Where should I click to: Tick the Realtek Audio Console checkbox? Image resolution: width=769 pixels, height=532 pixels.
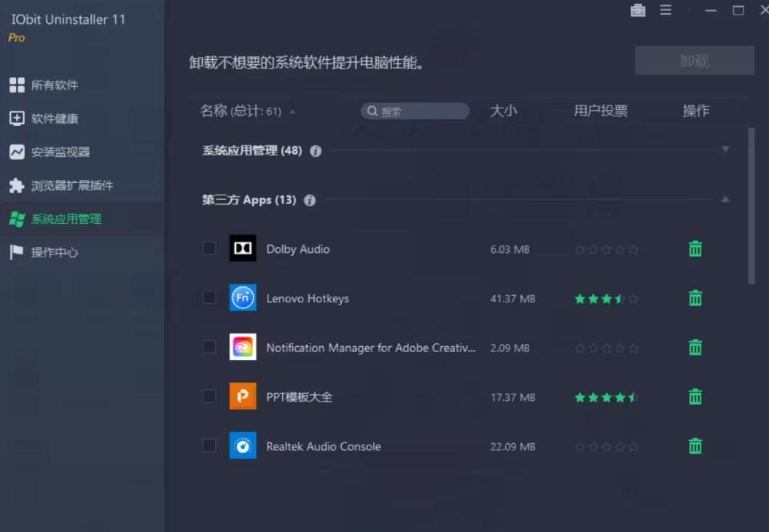point(209,446)
